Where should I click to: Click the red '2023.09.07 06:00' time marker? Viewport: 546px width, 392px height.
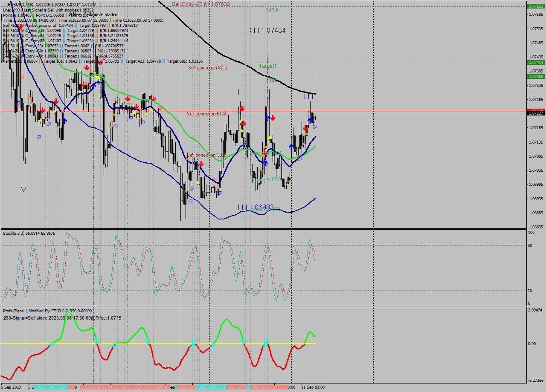pos(148,387)
